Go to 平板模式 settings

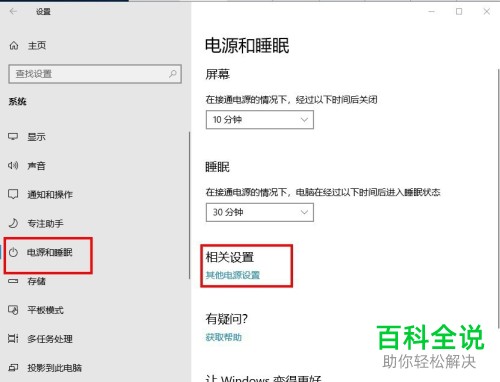tap(45, 310)
